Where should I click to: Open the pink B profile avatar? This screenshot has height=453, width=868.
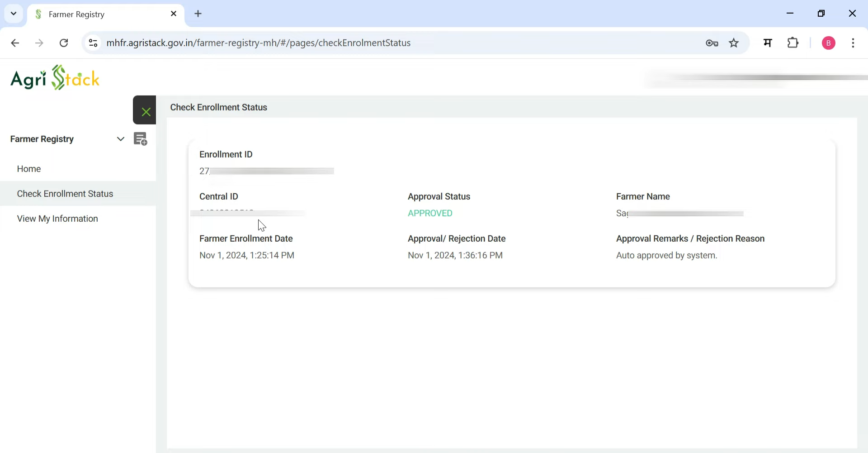tap(829, 43)
